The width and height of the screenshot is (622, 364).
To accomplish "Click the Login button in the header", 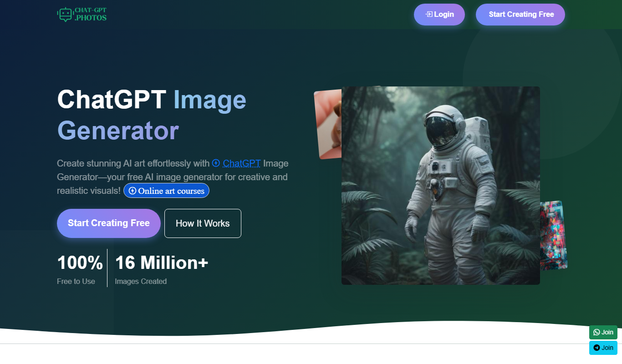I will click(x=439, y=15).
